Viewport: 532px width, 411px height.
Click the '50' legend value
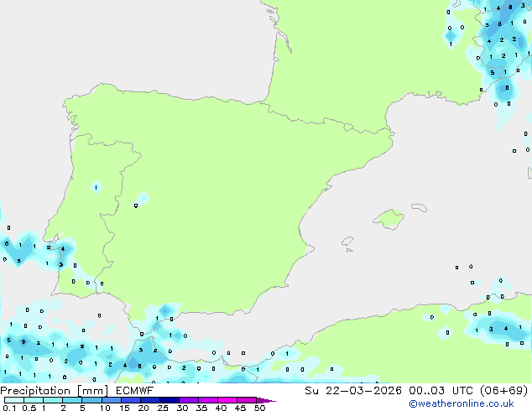(x=259, y=408)
